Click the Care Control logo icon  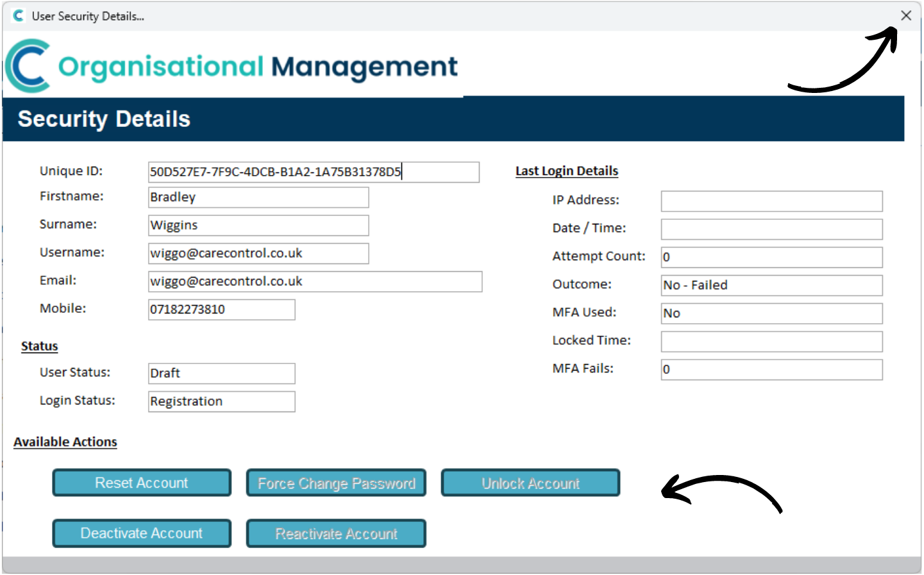pyautogui.click(x=28, y=65)
